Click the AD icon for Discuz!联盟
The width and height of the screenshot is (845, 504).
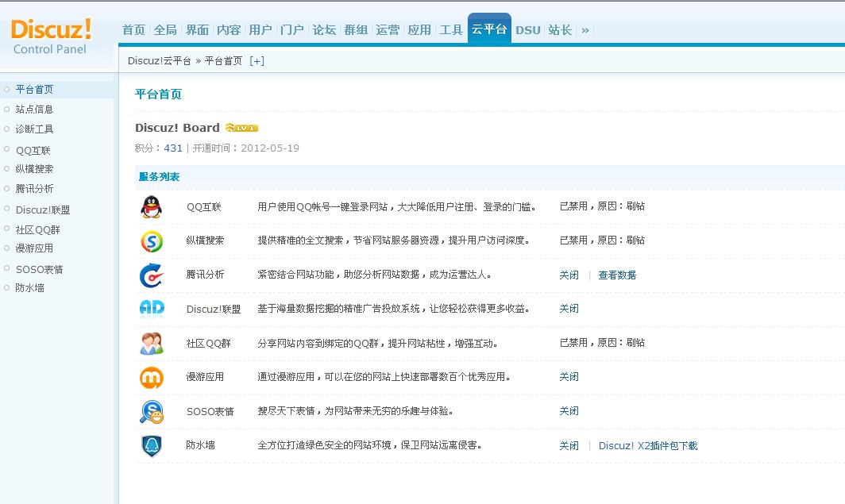[152, 308]
